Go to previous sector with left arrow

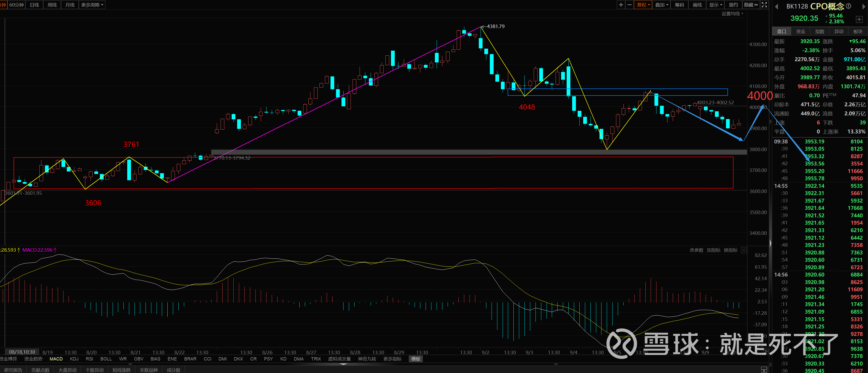coord(776,7)
